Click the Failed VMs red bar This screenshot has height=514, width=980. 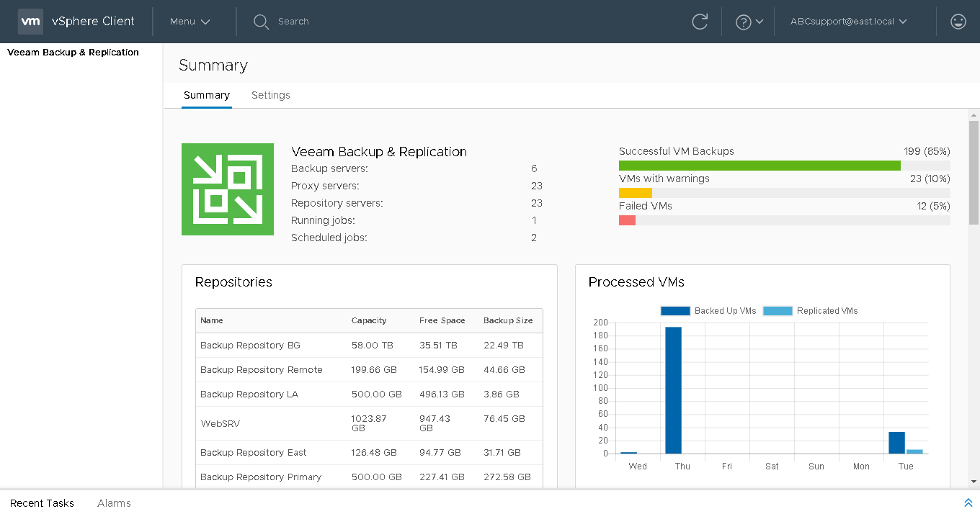(627, 220)
